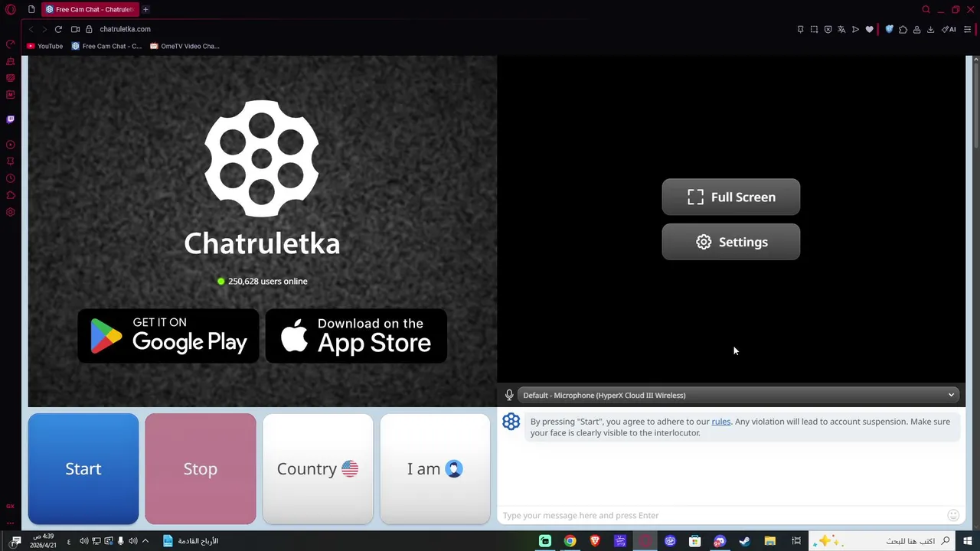The width and height of the screenshot is (980, 551).
Task: Click the camera permission icon in address bar
Action: pyautogui.click(x=75, y=29)
